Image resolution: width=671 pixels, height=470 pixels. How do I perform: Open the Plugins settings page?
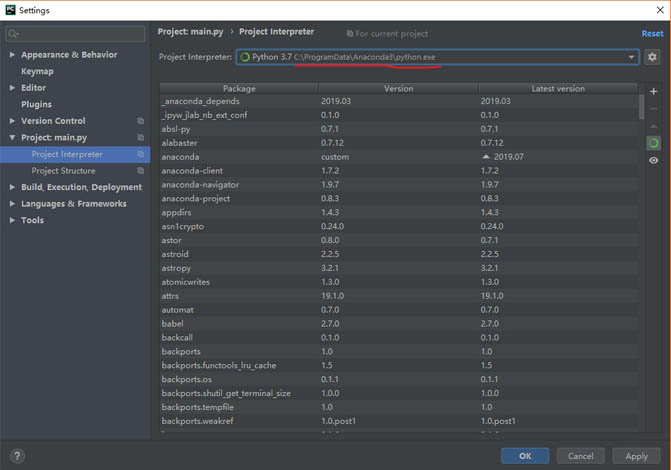[x=36, y=104]
